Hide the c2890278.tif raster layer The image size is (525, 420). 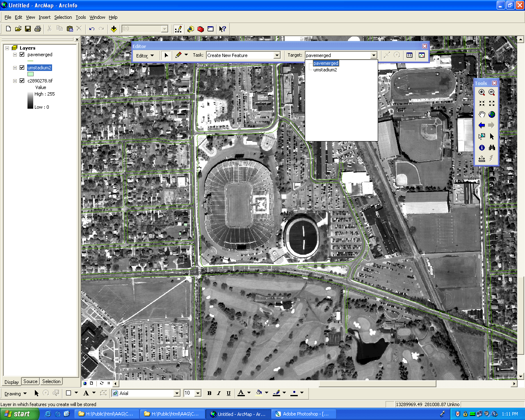click(x=22, y=81)
